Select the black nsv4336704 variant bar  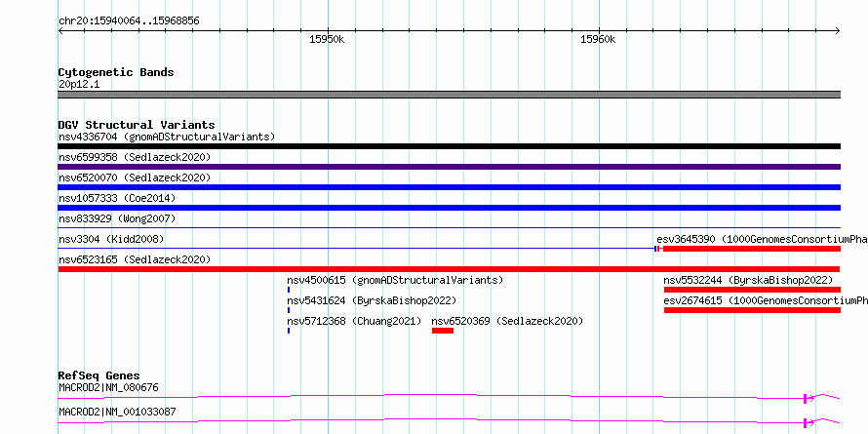pos(449,146)
